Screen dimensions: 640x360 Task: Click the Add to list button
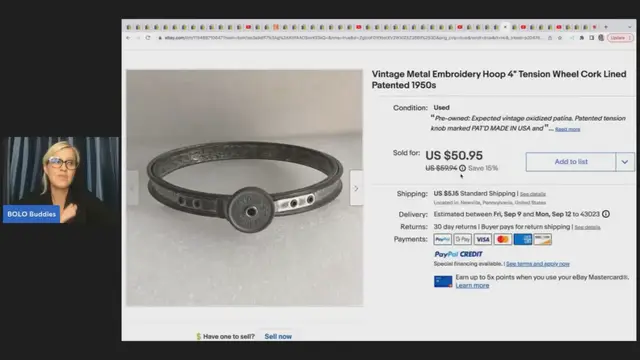pos(571,162)
